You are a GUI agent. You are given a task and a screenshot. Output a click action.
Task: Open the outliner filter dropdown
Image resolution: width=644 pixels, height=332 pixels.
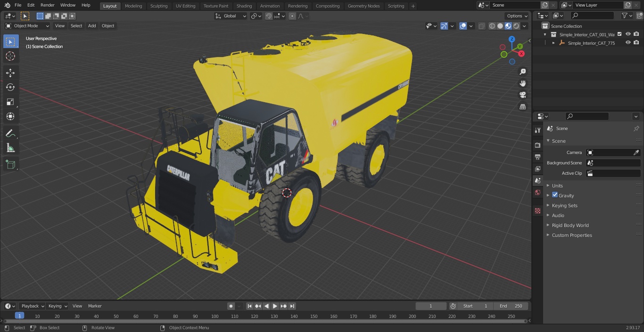point(627,16)
